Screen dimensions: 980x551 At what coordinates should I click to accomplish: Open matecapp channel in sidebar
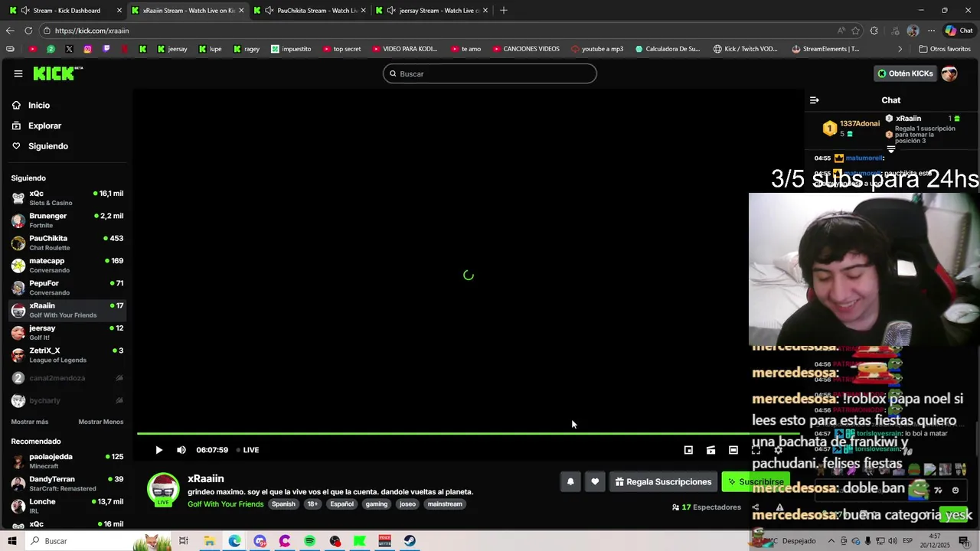click(67, 265)
